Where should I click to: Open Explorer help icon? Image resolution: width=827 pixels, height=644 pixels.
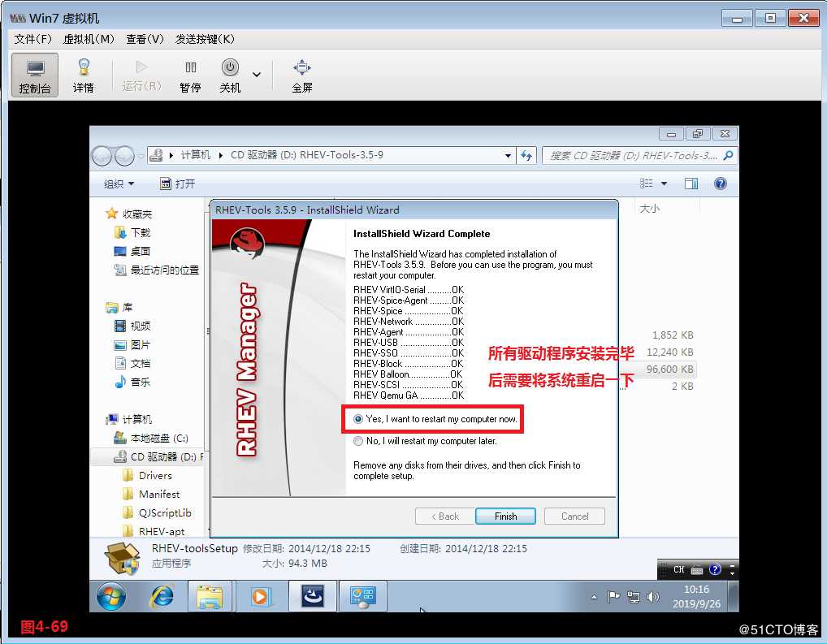720,183
